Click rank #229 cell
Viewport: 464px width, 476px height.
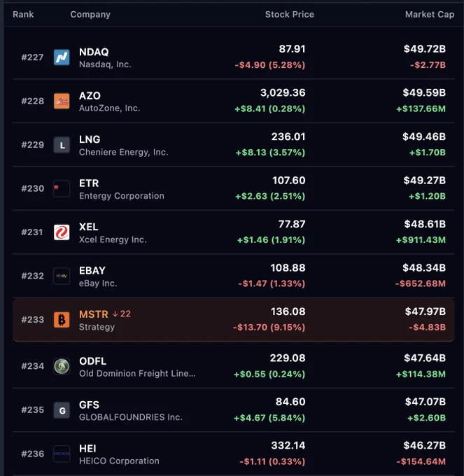coord(32,145)
